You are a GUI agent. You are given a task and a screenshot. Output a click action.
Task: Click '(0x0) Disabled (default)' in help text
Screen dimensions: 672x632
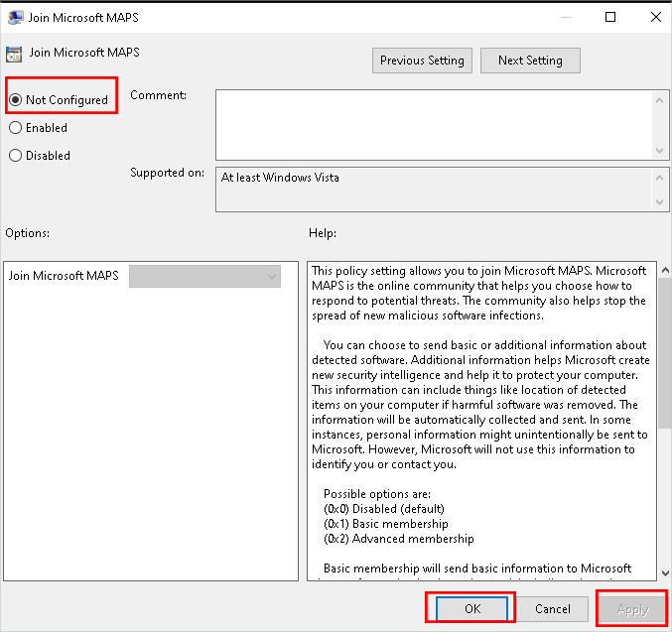click(x=384, y=509)
